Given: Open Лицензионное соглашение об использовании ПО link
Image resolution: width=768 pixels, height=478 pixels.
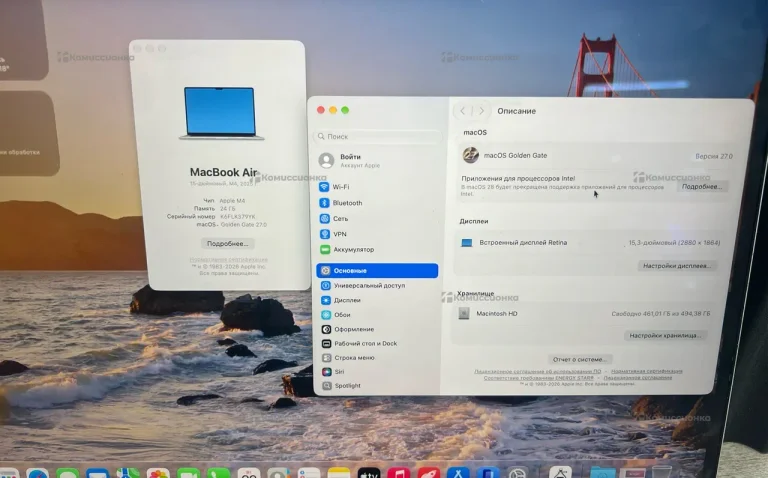Looking at the screenshot, I should click(537, 372).
